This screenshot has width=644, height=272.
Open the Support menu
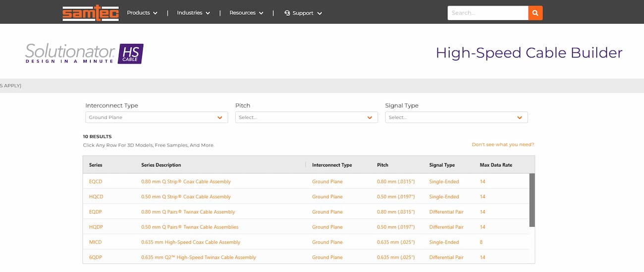[303, 13]
